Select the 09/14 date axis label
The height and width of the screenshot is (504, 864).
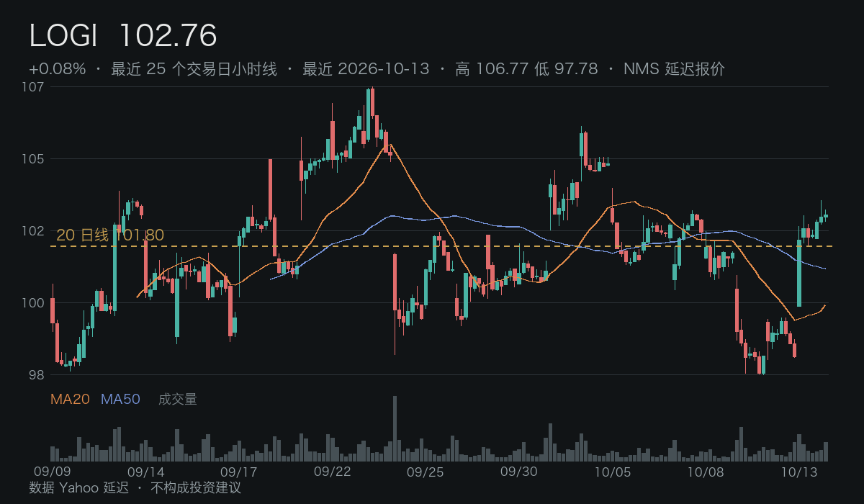click(x=145, y=472)
